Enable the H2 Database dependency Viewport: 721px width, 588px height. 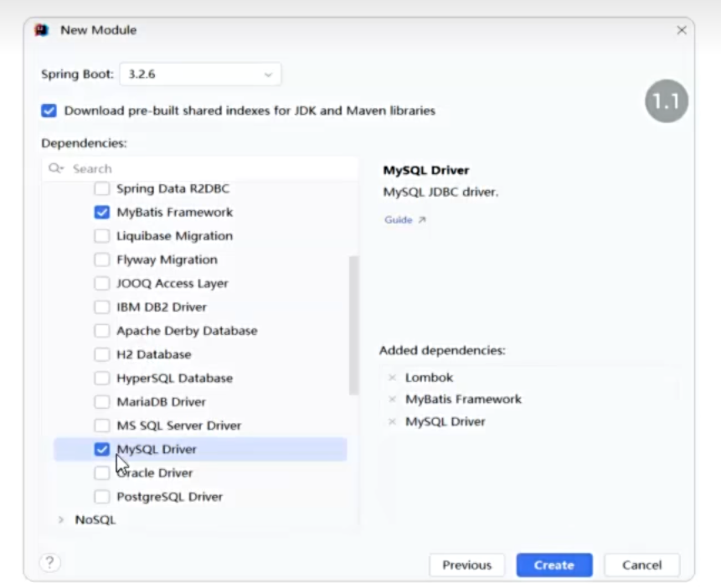coord(102,354)
